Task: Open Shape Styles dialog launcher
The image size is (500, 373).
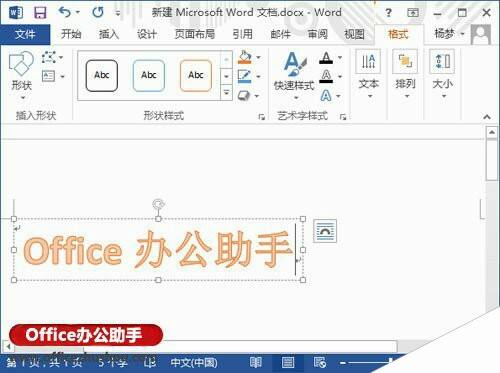Action: pyautogui.click(x=262, y=117)
